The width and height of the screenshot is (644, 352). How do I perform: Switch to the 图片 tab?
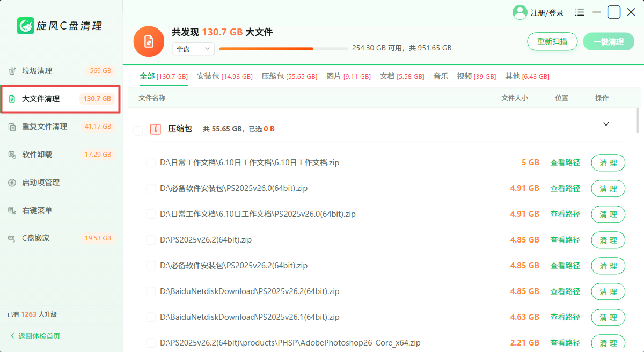click(348, 77)
